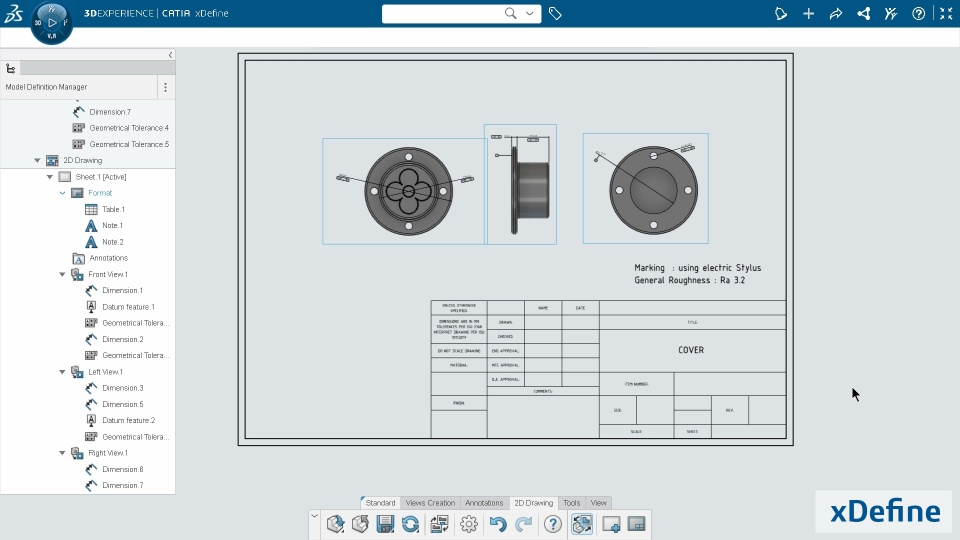Click the COVER title block text
The height and width of the screenshot is (540, 960).
[x=691, y=350]
